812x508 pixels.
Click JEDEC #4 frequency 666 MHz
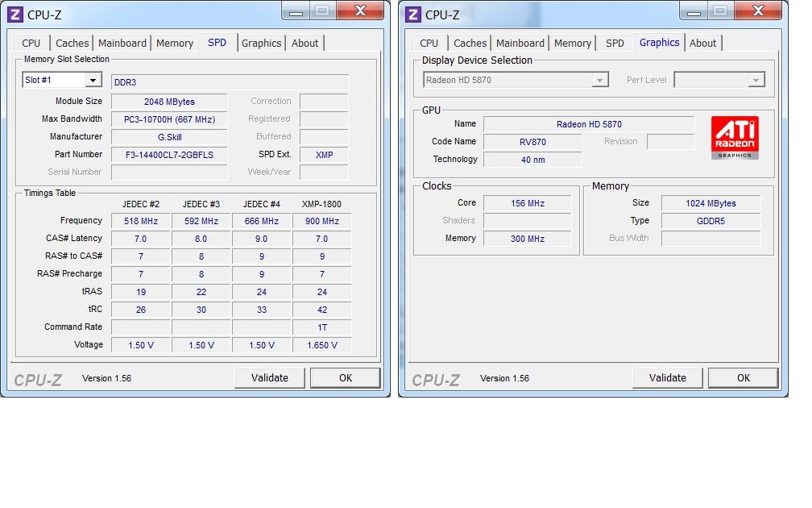262,221
